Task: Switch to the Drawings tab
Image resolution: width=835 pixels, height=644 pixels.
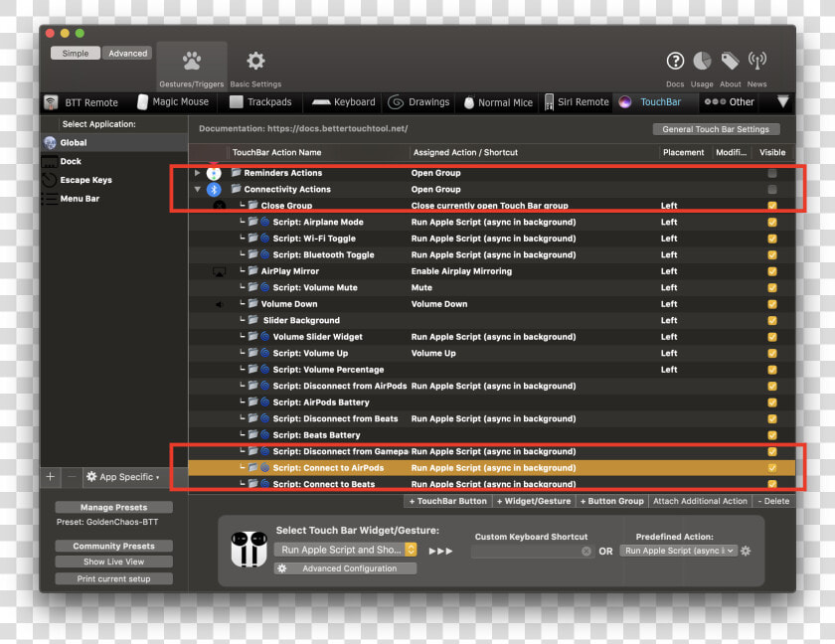Action: 418,102
